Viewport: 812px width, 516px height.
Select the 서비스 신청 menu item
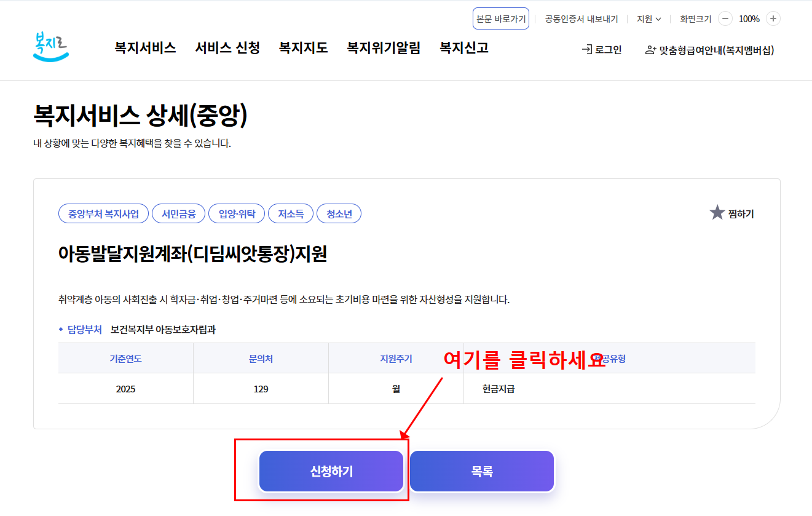227,47
